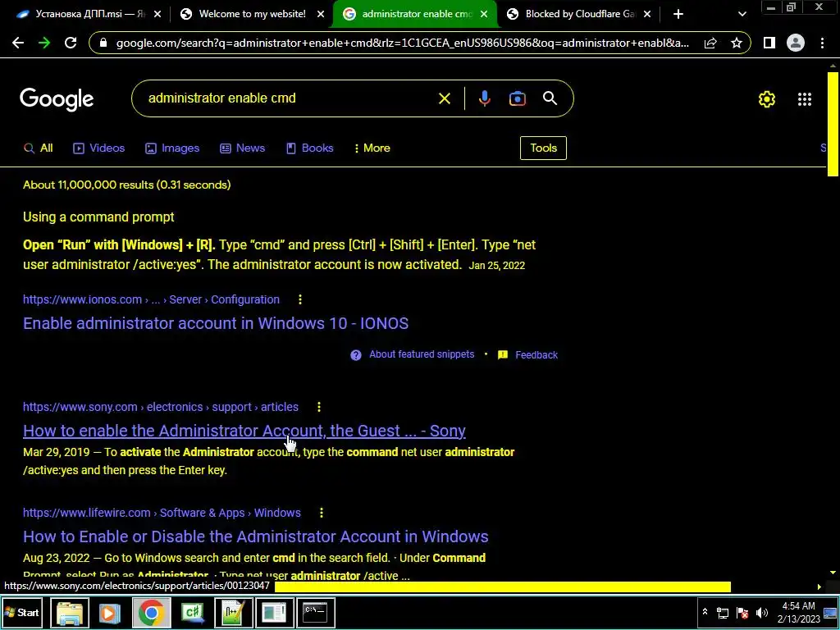Search by image with the camera icon

(x=518, y=98)
